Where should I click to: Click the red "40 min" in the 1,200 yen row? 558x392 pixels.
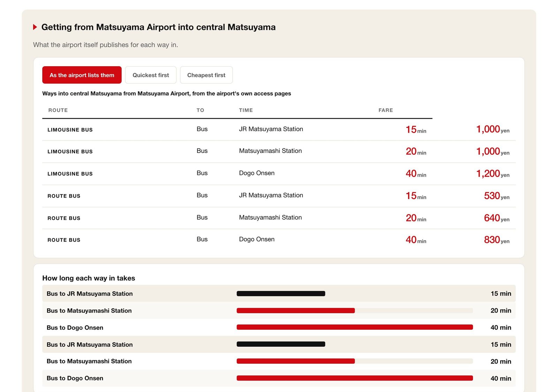pyautogui.click(x=416, y=174)
